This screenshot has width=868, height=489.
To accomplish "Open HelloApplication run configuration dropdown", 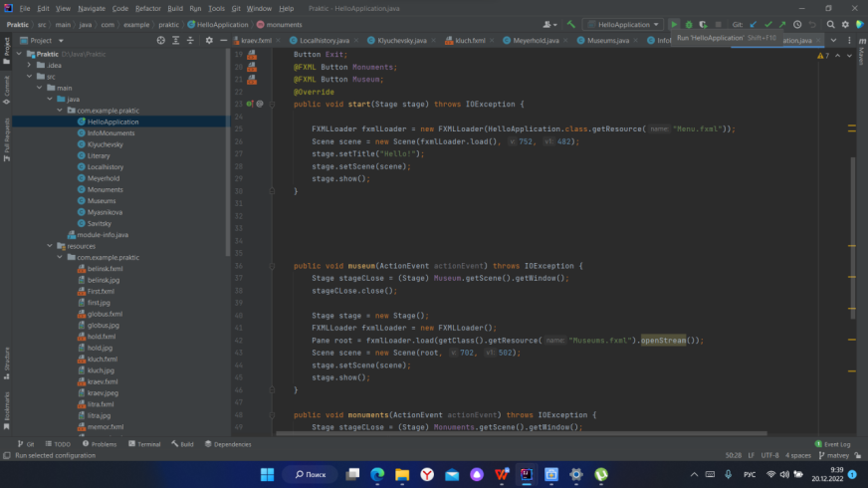I will (623, 24).
